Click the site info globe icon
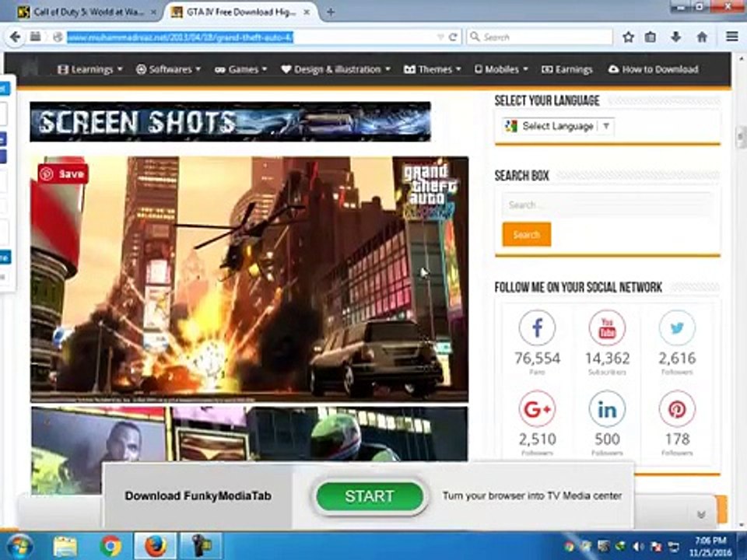 pyautogui.click(x=58, y=37)
